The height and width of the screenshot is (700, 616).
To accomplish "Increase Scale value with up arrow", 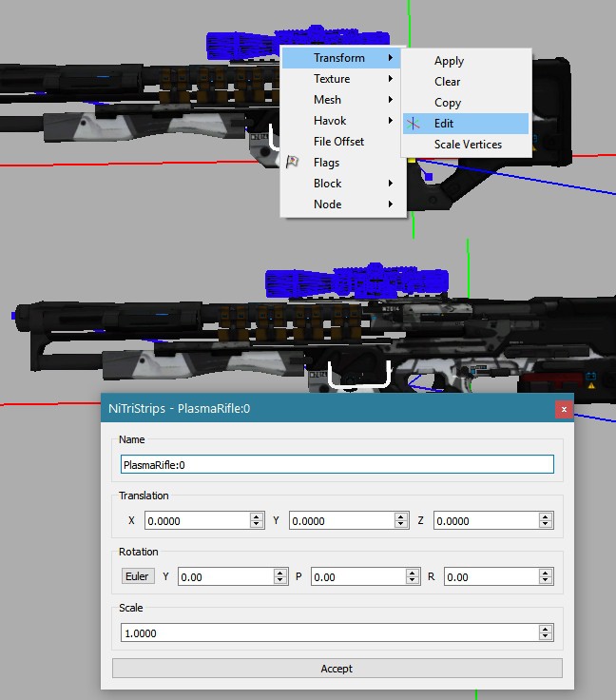I will click(x=546, y=629).
